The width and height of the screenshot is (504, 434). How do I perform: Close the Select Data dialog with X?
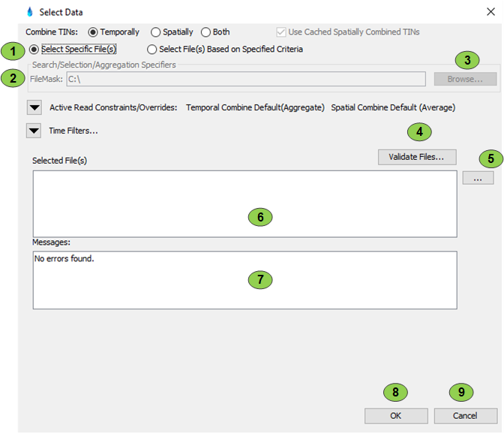click(490, 12)
